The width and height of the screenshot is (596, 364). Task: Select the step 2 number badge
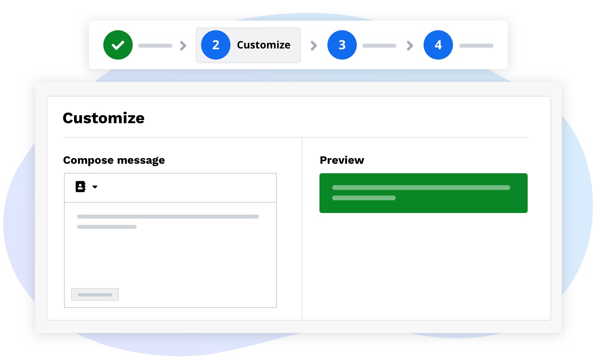[216, 45]
